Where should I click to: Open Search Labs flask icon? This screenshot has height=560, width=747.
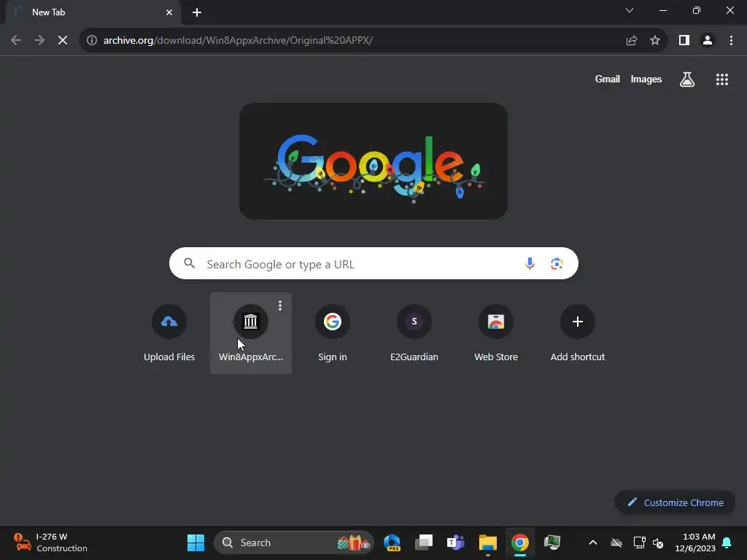tap(687, 79)
